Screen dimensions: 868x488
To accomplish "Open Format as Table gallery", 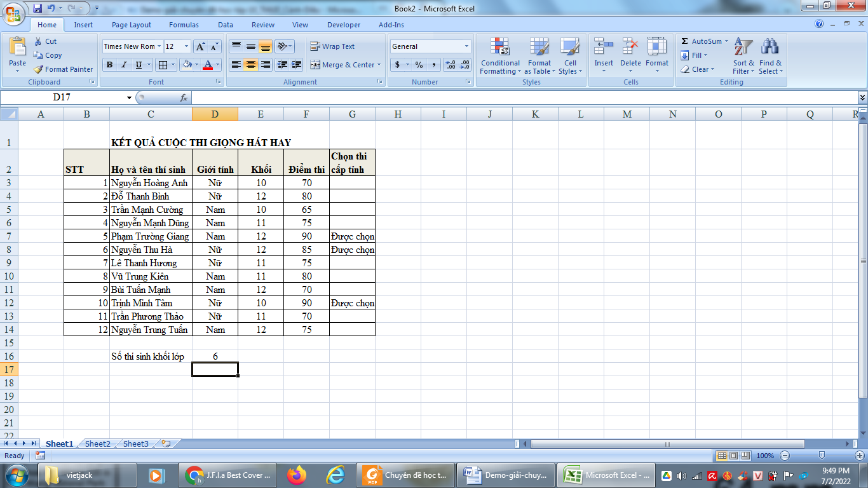I will coord(539,56).
